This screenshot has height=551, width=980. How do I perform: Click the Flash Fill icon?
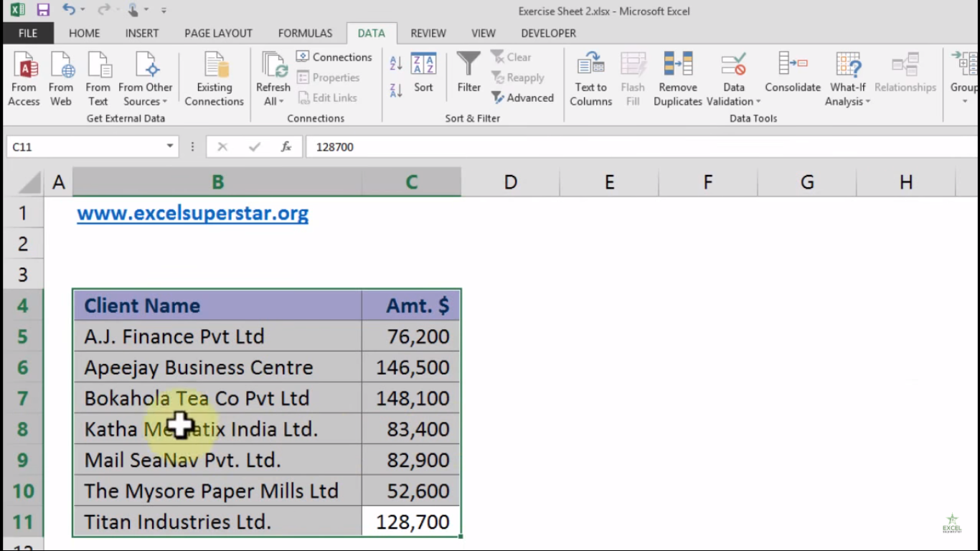click(633, 65)
